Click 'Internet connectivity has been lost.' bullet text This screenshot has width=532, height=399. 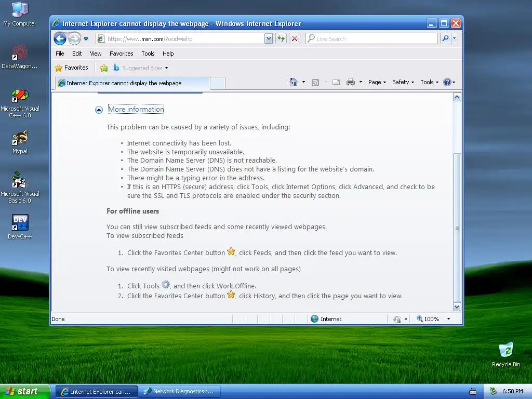pyautogui.click(x=179, y=143)
